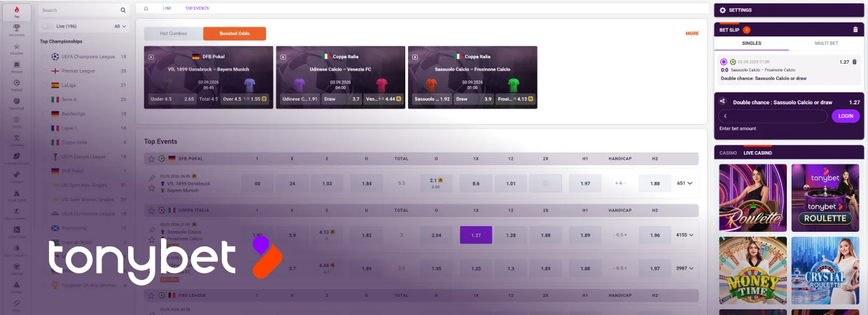
Task: Play stream icon on Udinese–Venezia card
Action: point(283,56)
